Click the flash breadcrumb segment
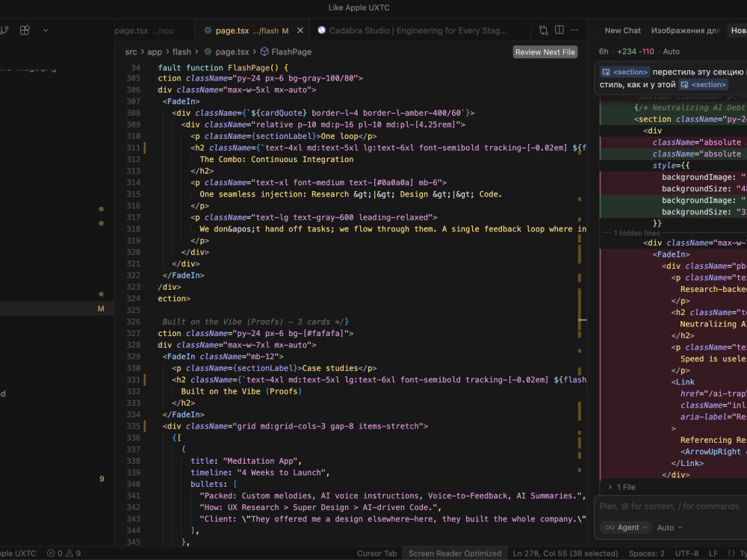 point(182,52)
